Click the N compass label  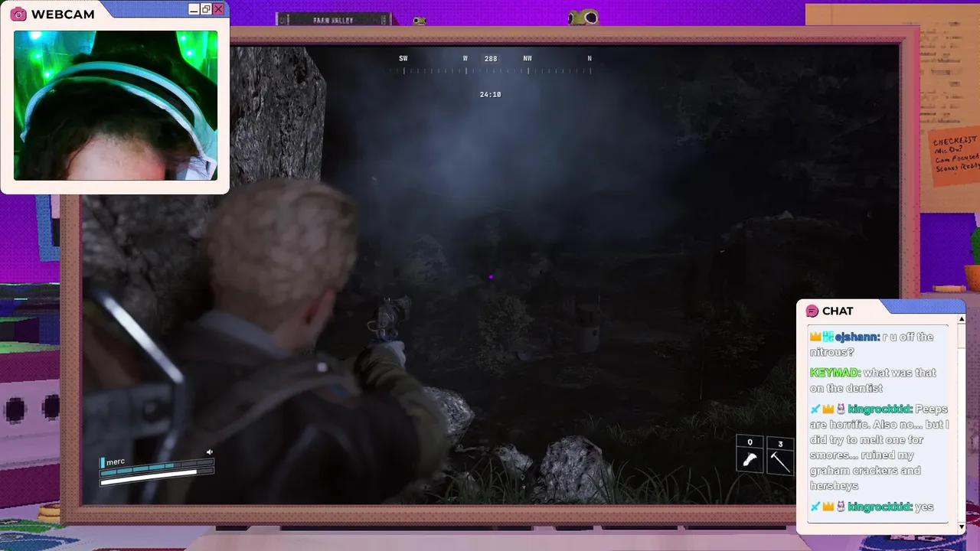(590, 58)
